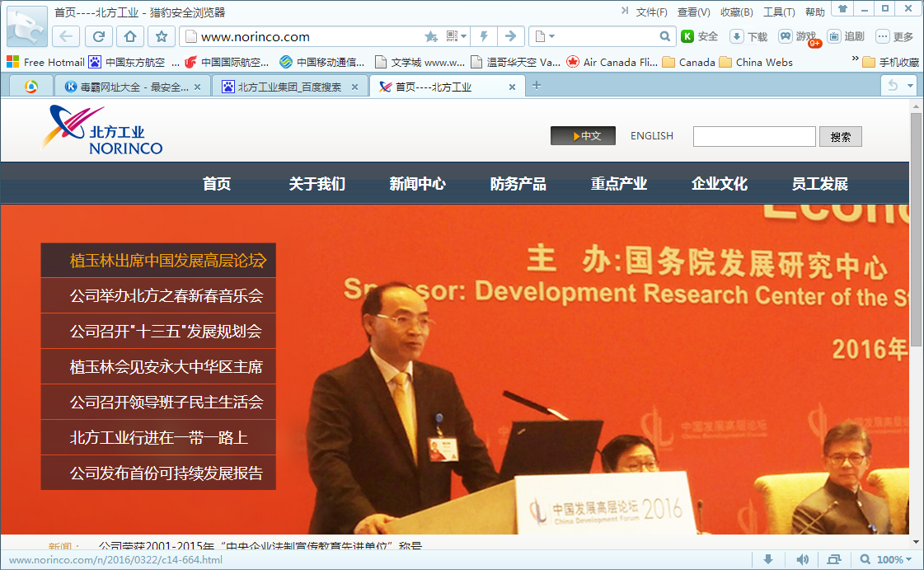
Task: Click the search magnifier icon in toolbar
Action: pos(665,36)
